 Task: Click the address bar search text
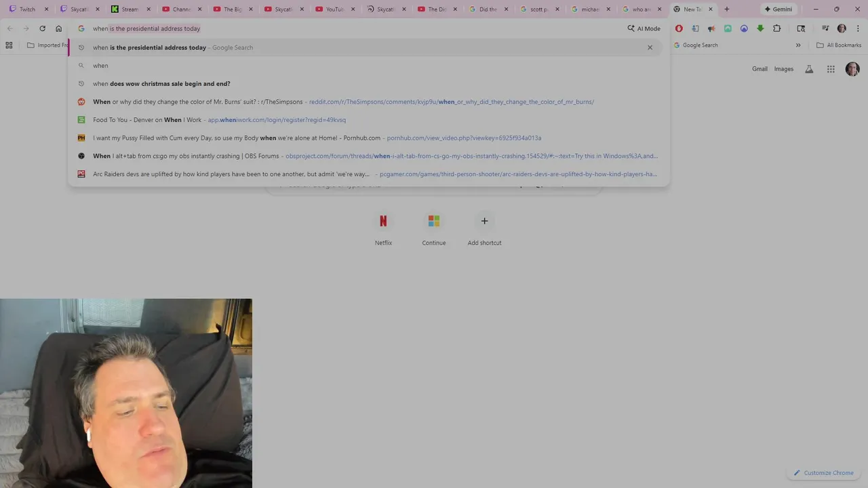146,28
